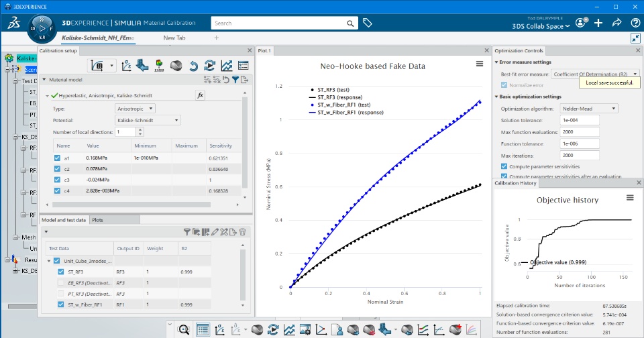Screen dimensions: 644x338
Task: Select the Plots tab
Action: pyautogui.click(x=97, y=220)
